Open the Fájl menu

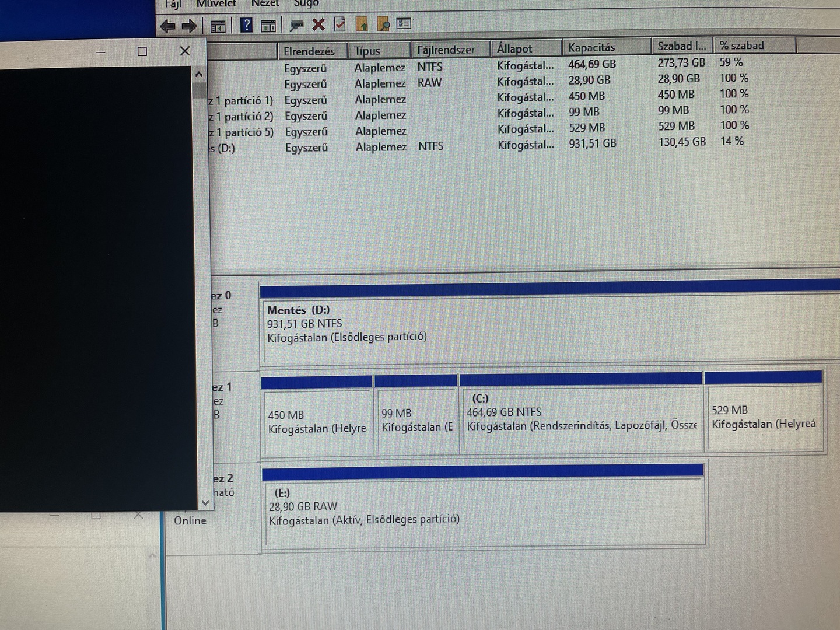click(173, 4)
